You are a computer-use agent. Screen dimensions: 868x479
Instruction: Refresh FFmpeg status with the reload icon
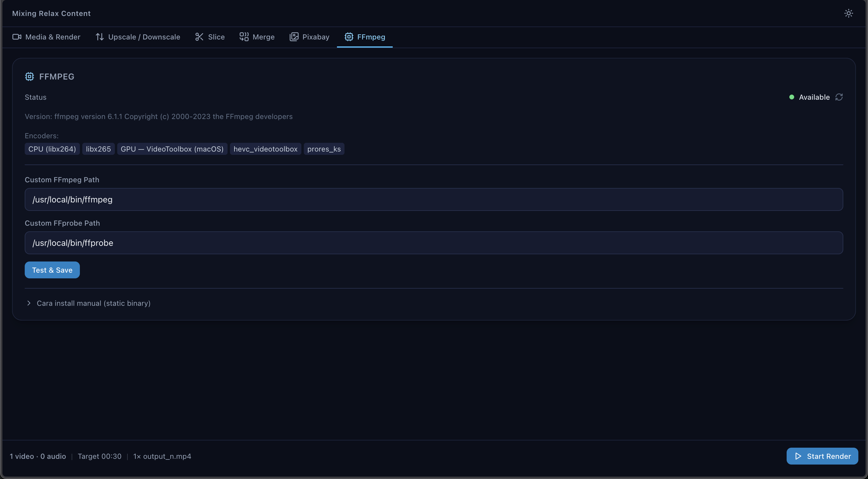[839, 97]
